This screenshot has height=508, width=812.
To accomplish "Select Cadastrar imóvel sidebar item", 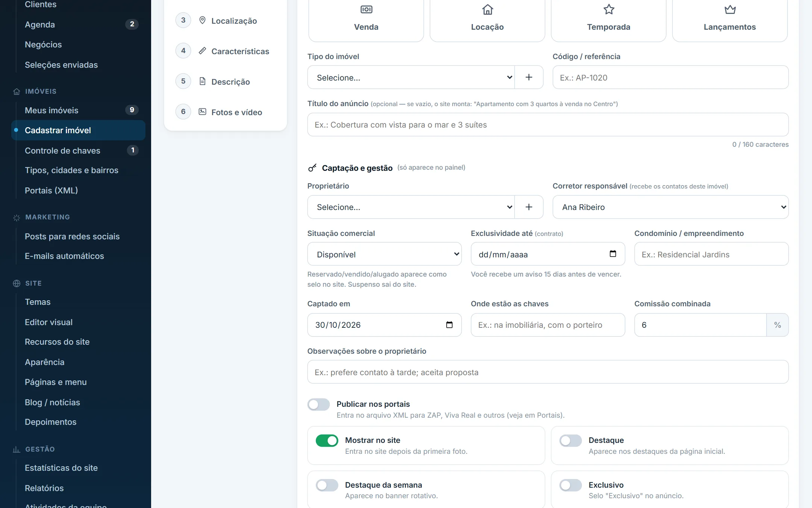I will coord(78,130).
